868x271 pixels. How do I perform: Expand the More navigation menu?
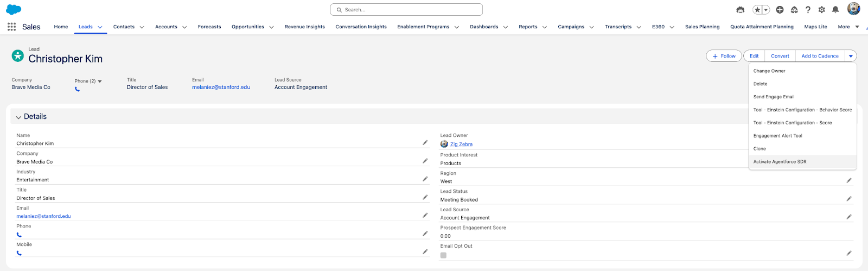[x=848, y=27]
